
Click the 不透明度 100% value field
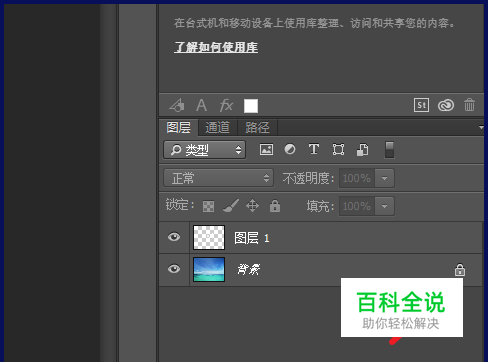357,178
